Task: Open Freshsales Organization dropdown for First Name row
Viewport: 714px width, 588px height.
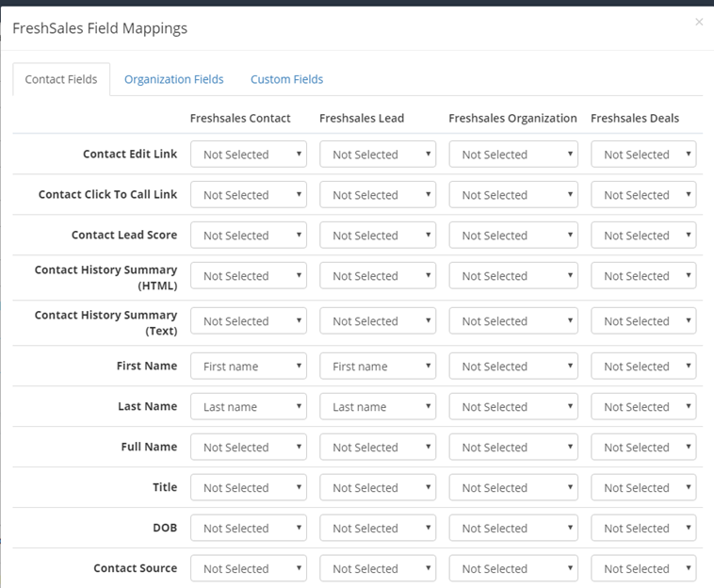Action: pyautogui.click(x=513, y=366)
